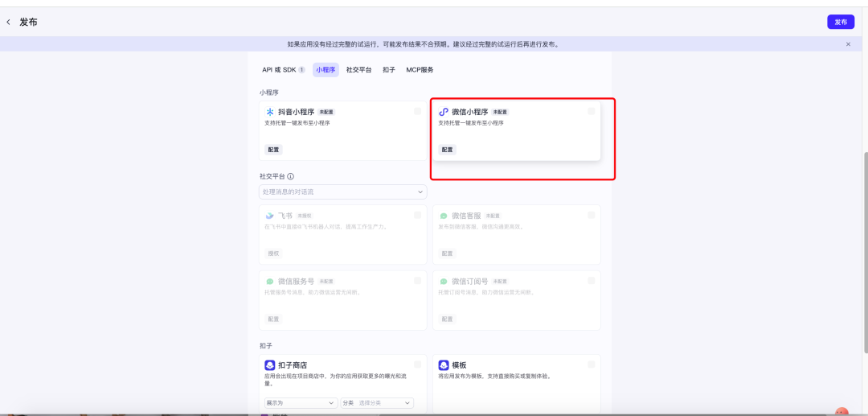The image size is (868, 416).
Task: Click the 发布 page title text
Action: (28, 23)
